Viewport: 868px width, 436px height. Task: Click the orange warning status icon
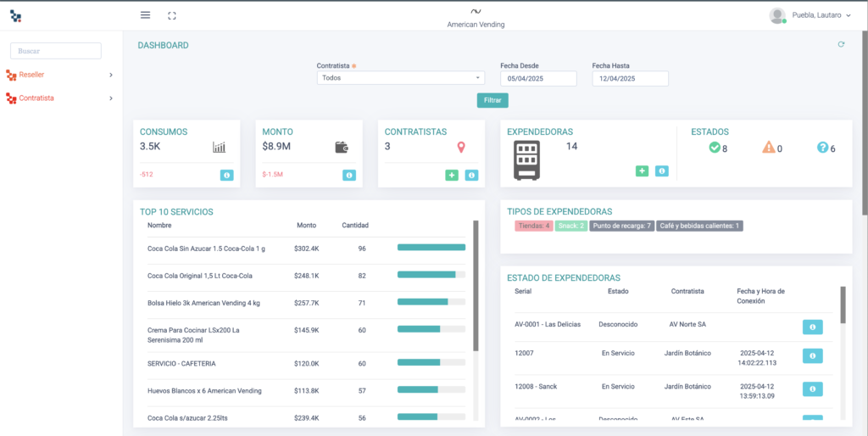[769, 148]
